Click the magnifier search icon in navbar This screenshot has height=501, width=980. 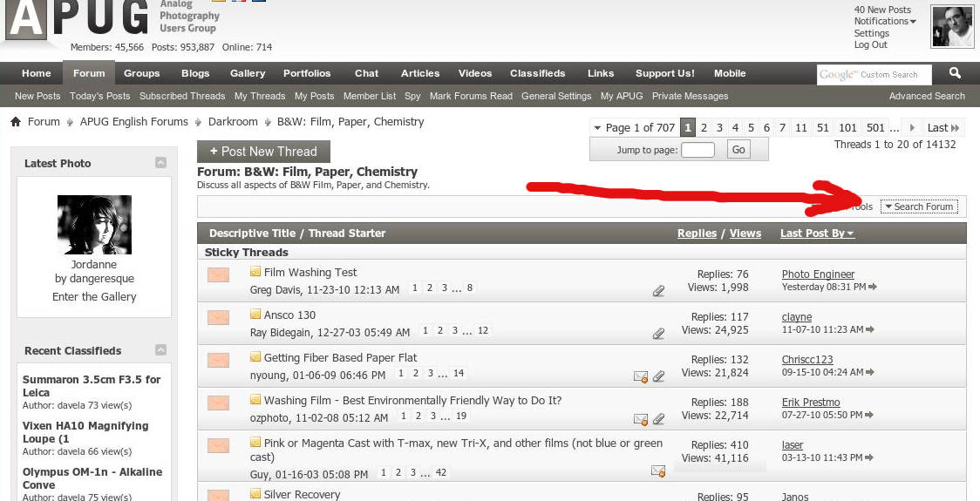955,74
